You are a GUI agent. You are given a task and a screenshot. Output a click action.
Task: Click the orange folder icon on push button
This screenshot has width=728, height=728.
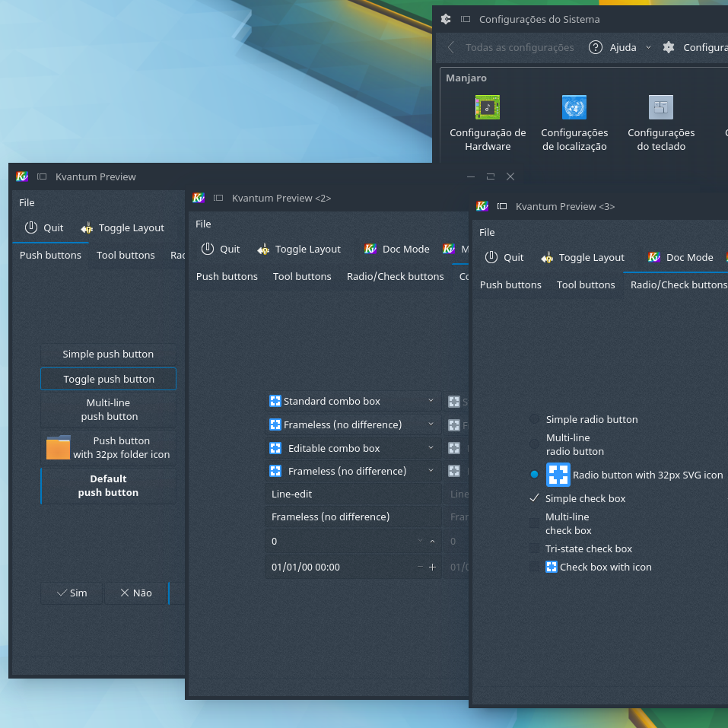[58, 447]
